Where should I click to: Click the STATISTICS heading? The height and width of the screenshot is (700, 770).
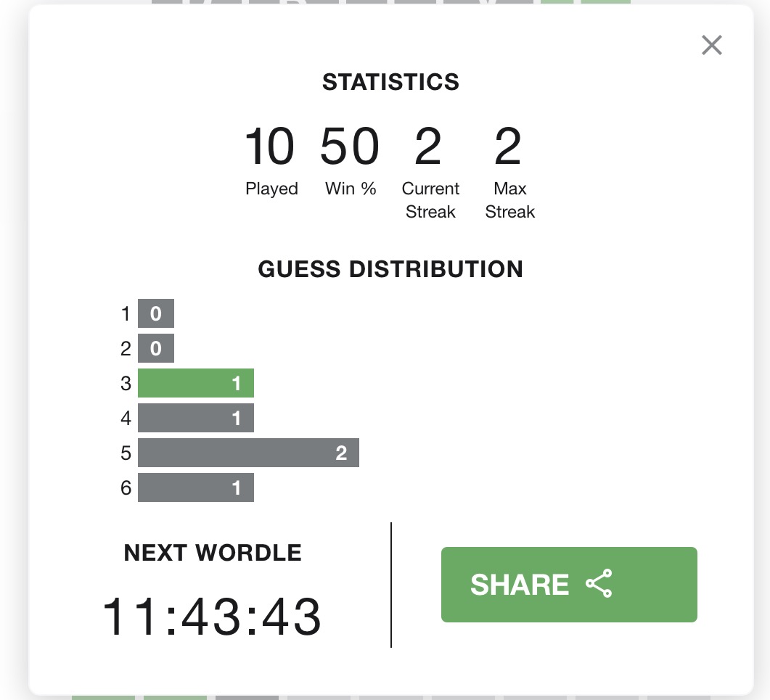point(390,82)
